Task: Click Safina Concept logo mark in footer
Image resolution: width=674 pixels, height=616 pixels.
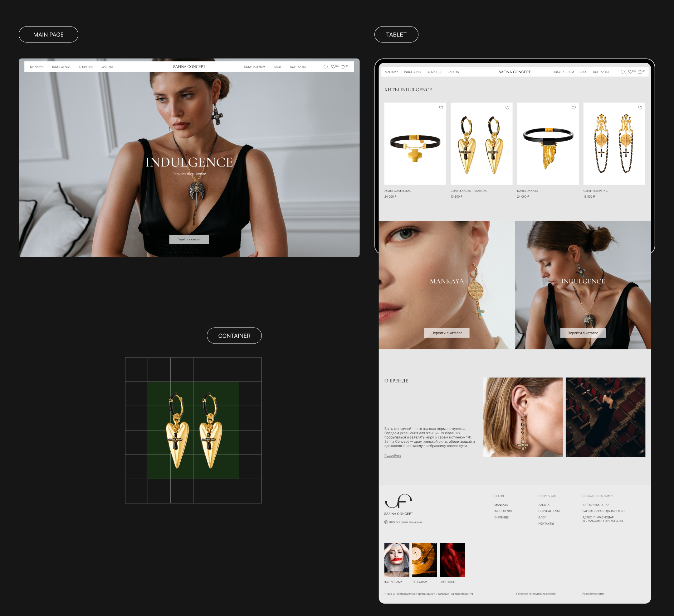Action: coord(398,501)
